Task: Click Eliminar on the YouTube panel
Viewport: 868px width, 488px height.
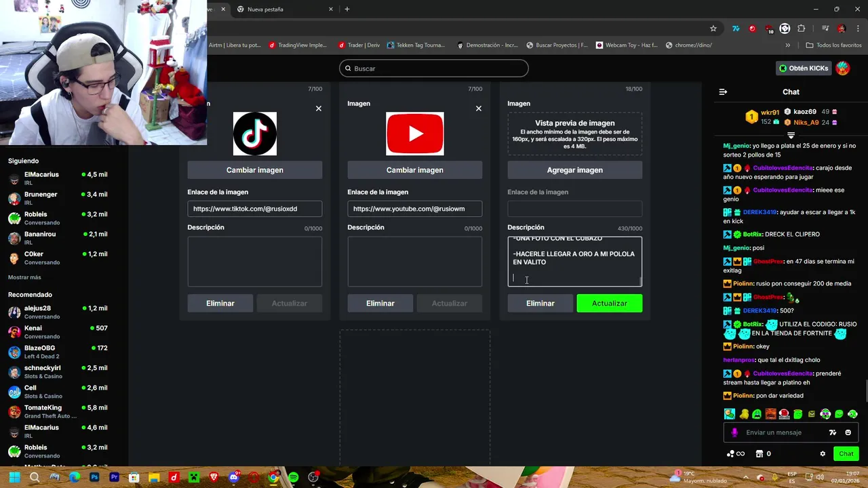Action: point(380,304)
